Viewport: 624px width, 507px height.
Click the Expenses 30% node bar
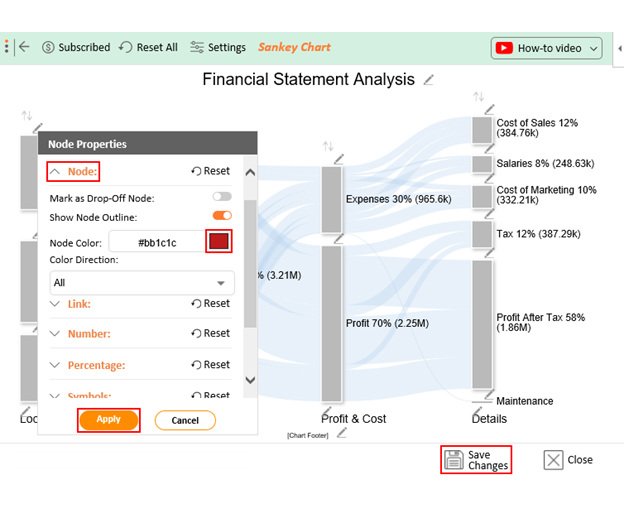332,200
